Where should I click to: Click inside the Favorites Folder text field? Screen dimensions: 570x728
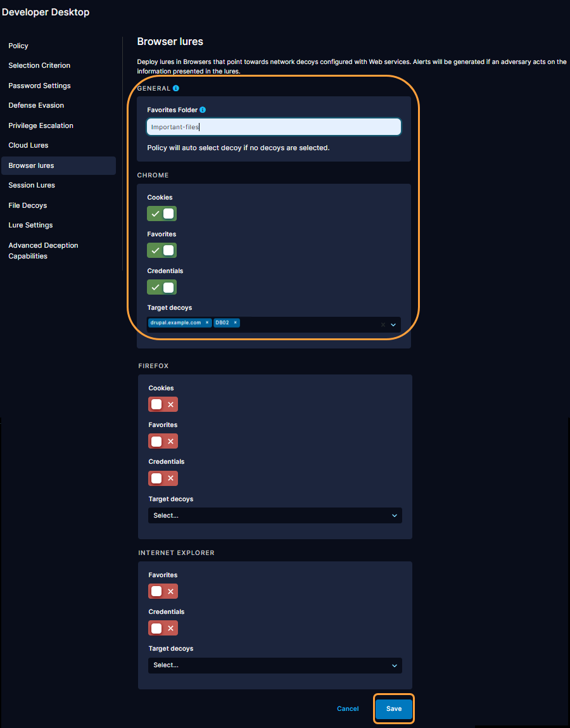(x=274, y=126)
